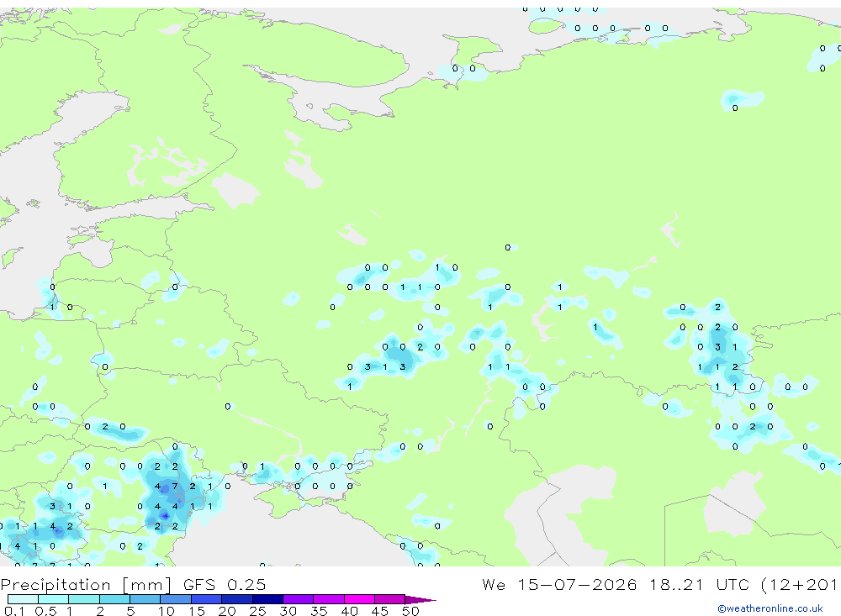The image size is (841, 616).
Task: Click the legend scale label "40"
Action: pos(349,611)
